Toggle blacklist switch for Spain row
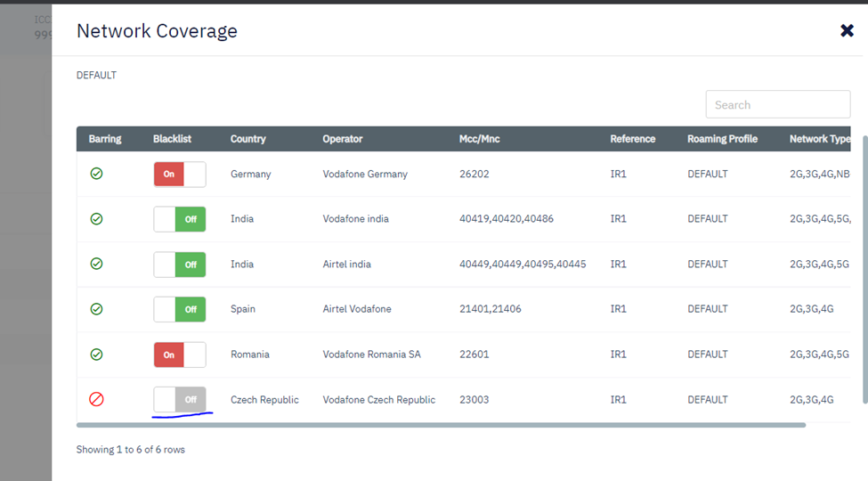Screen dimensions: 868x481 (180, 310)
